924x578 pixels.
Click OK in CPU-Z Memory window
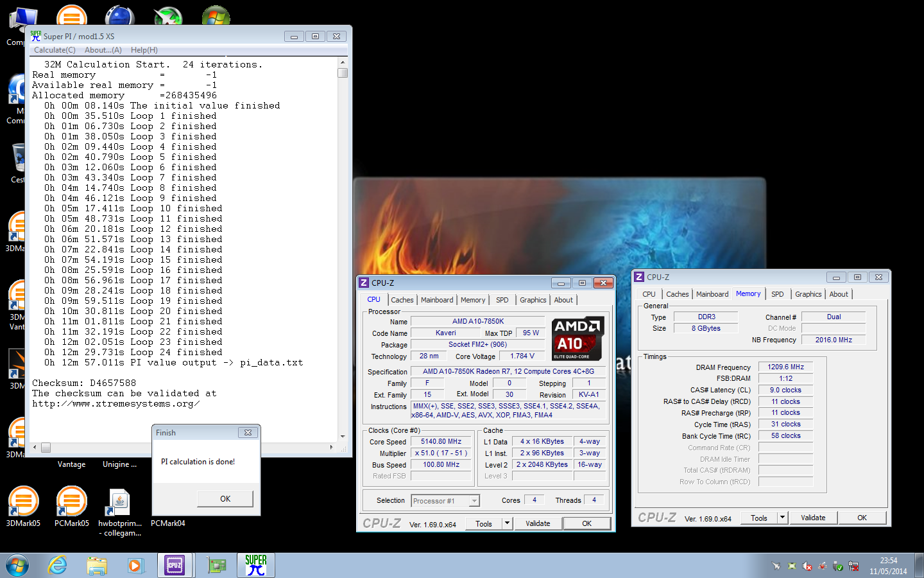pos(862,518)
